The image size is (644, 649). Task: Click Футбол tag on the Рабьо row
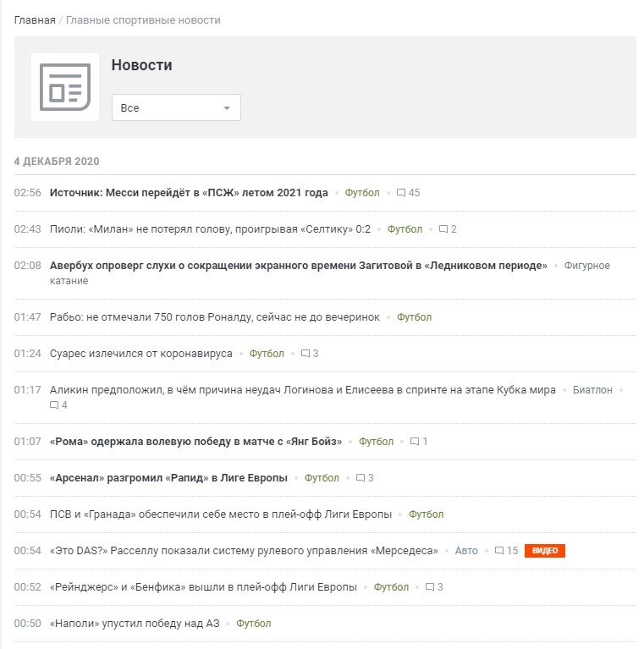pos(415,317)
